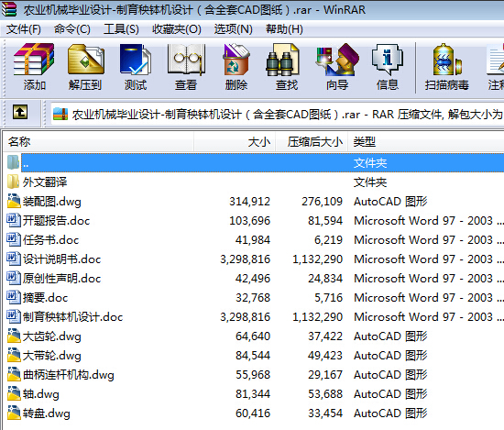Click compressed size 33,454
The width and height of the screenshot is (504, 430).
[x=325, y=413]
